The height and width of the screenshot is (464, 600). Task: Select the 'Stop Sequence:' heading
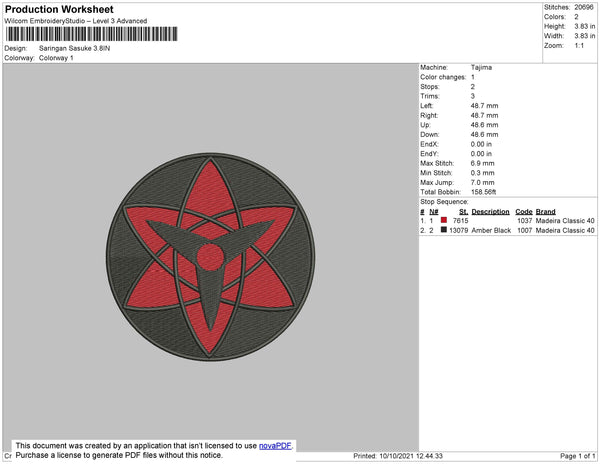click(x=444, y=202)
